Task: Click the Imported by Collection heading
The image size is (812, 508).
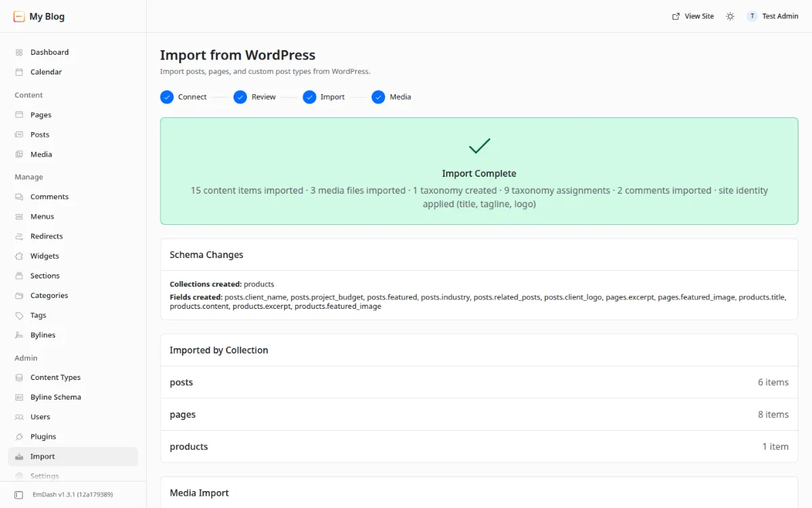Action: point(219,350)
